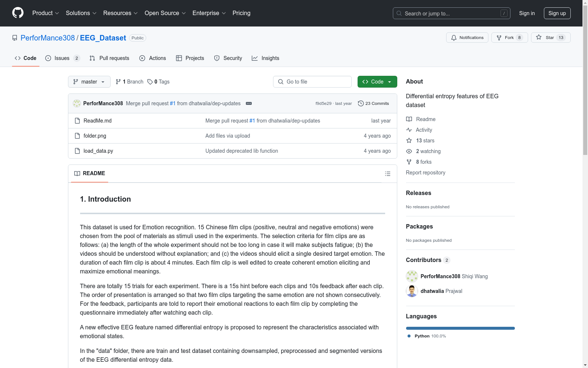Click the repository icon beside PerforMance308
Viewport: 588px width, 368px height.
tap(15, 38)
